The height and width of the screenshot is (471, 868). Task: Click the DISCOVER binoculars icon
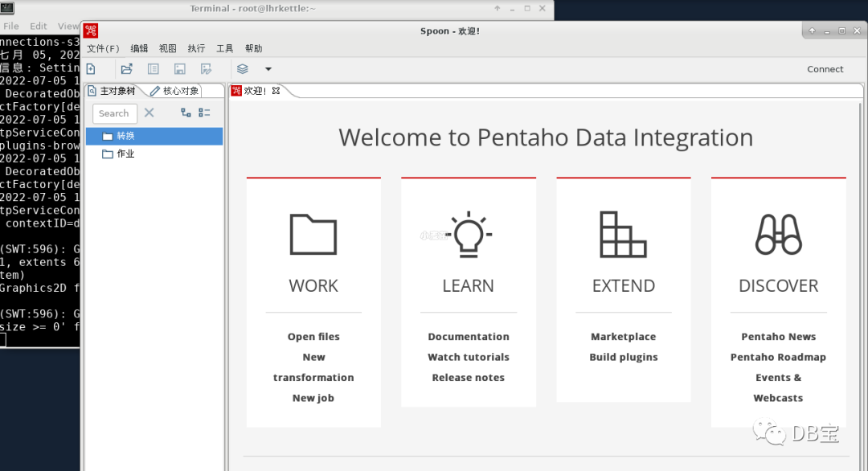pos(778,234)
